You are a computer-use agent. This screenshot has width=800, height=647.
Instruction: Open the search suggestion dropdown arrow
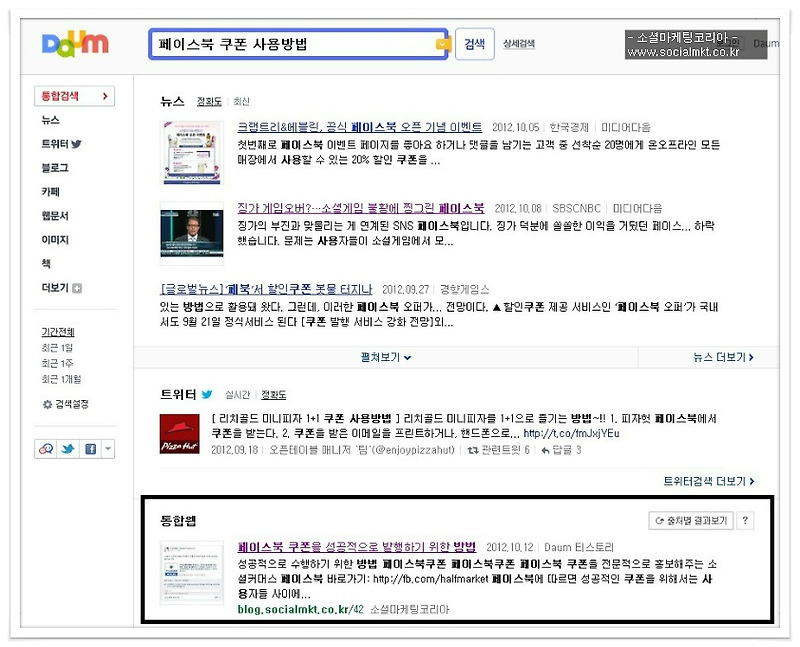[442, 44]
